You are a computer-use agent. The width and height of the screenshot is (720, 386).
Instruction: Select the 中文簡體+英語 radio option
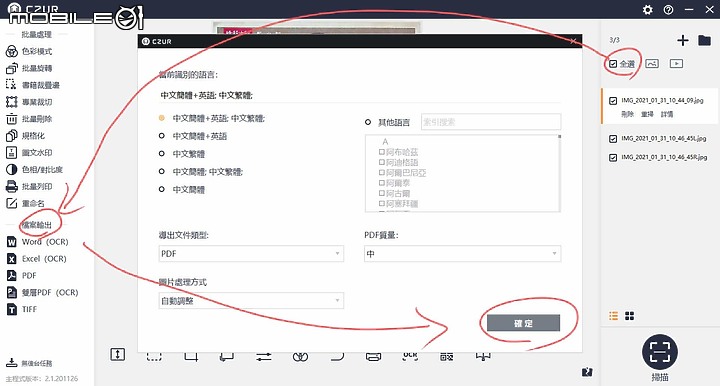coord(162,136)
